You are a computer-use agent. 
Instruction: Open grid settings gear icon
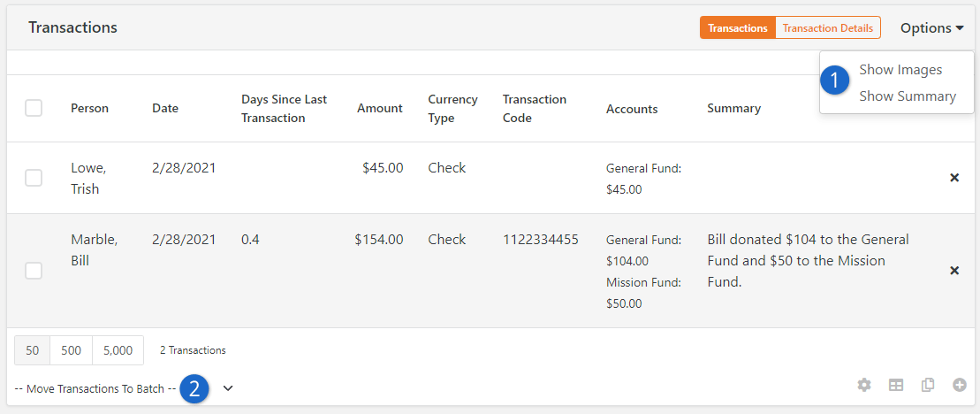864,385
